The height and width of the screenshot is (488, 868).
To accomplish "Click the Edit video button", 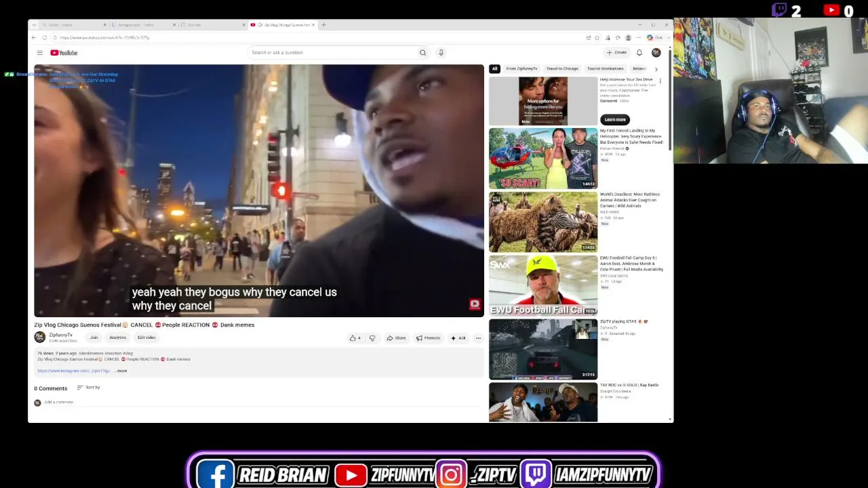I will tap(146, 338).
